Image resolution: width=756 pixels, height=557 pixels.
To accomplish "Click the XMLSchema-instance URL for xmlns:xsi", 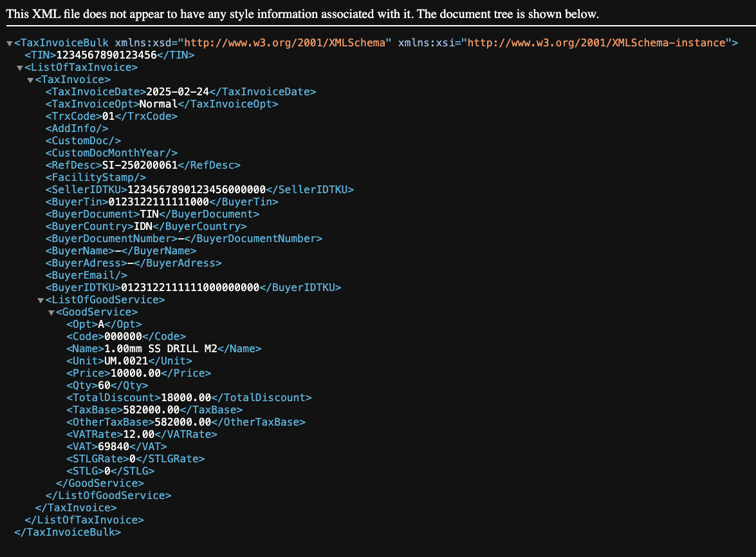I will (x=599, y=42).
